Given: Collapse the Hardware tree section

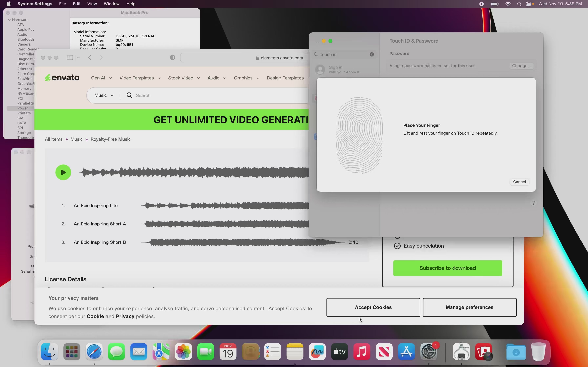Looking at the screenshot, I should [x=9, y=20].
